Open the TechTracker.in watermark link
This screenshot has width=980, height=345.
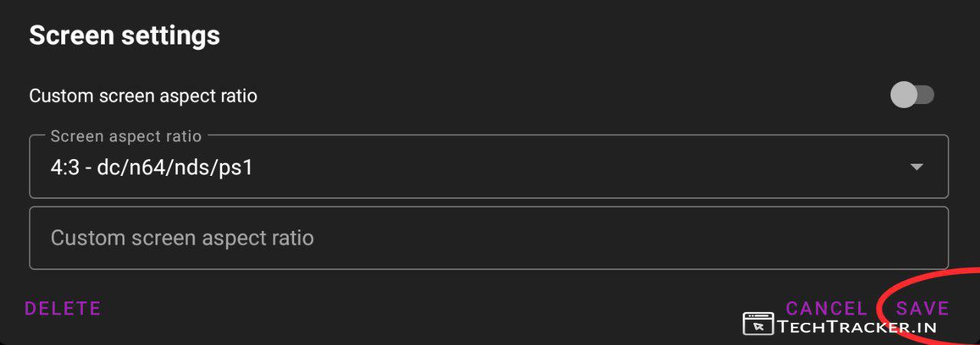coord(857,327)
